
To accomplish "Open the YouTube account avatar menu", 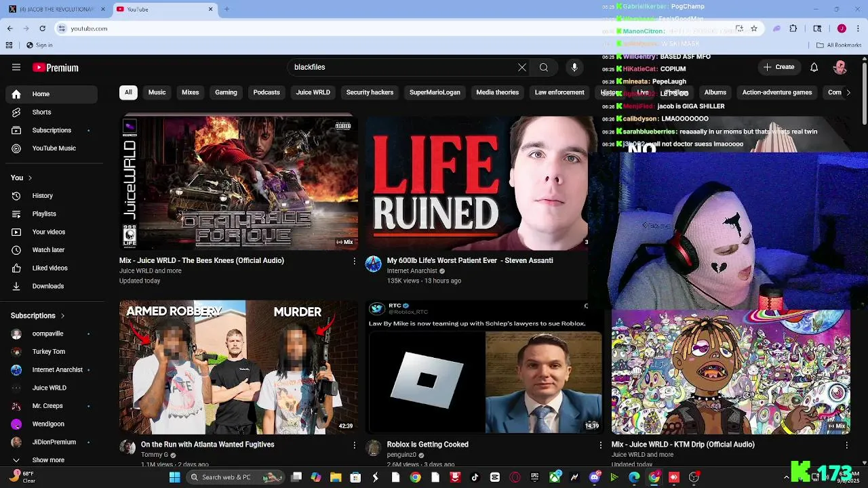I will click(840, 67).
